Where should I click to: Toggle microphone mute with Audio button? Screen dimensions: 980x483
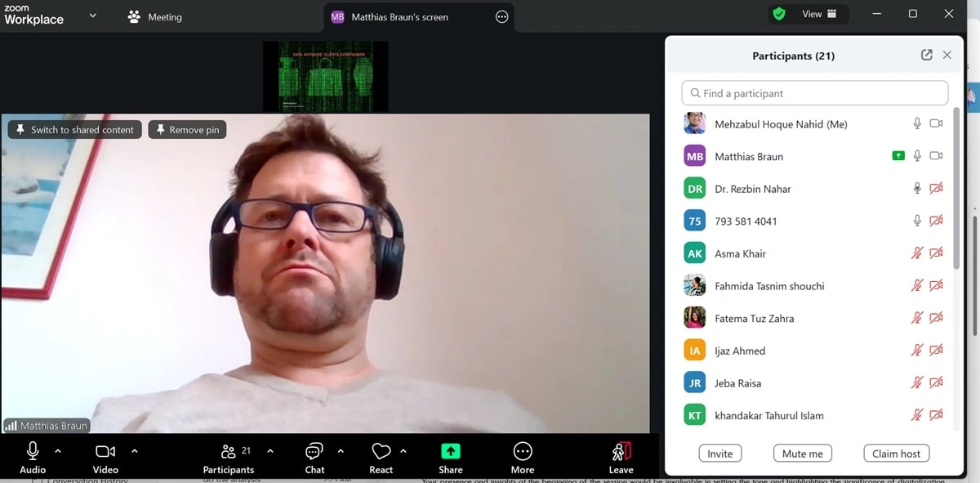point(33,452)
